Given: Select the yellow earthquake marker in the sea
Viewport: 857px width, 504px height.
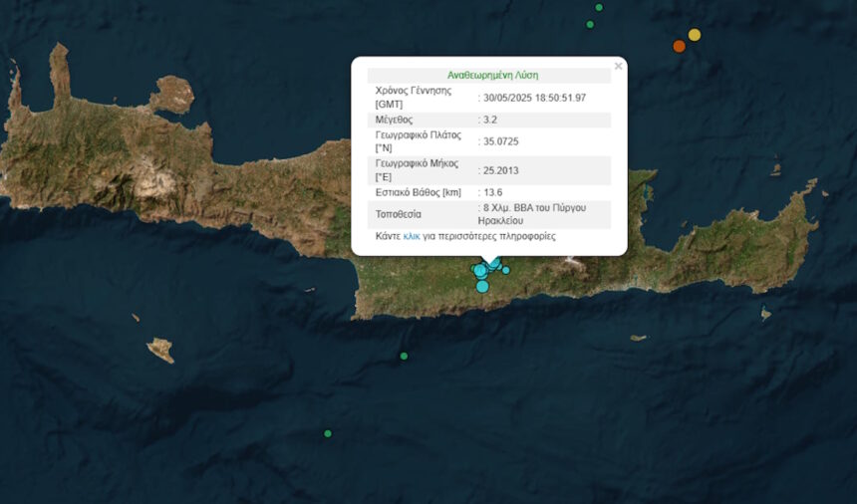Looking at the screenshot, I should coord(695,35).
